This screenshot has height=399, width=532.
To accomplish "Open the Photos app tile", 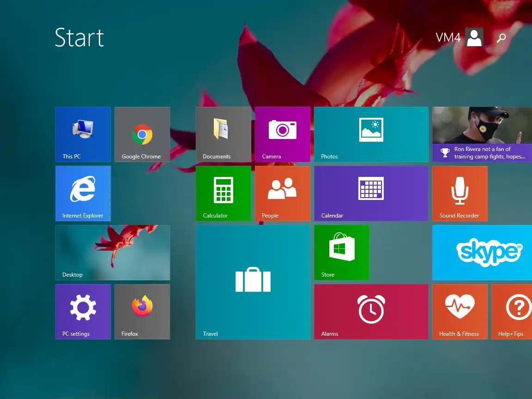I will [x=371, y=134].
